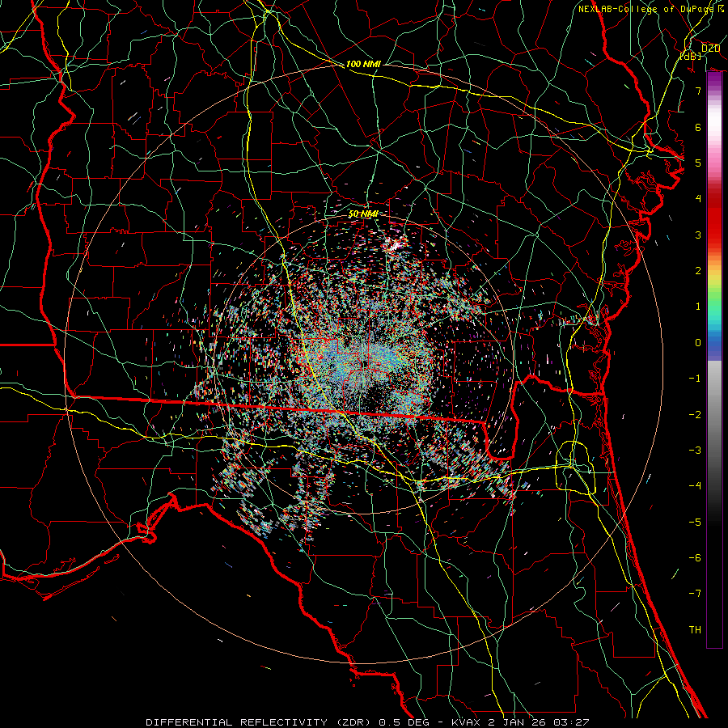Click the 1 value on the scale

point(698,307)
